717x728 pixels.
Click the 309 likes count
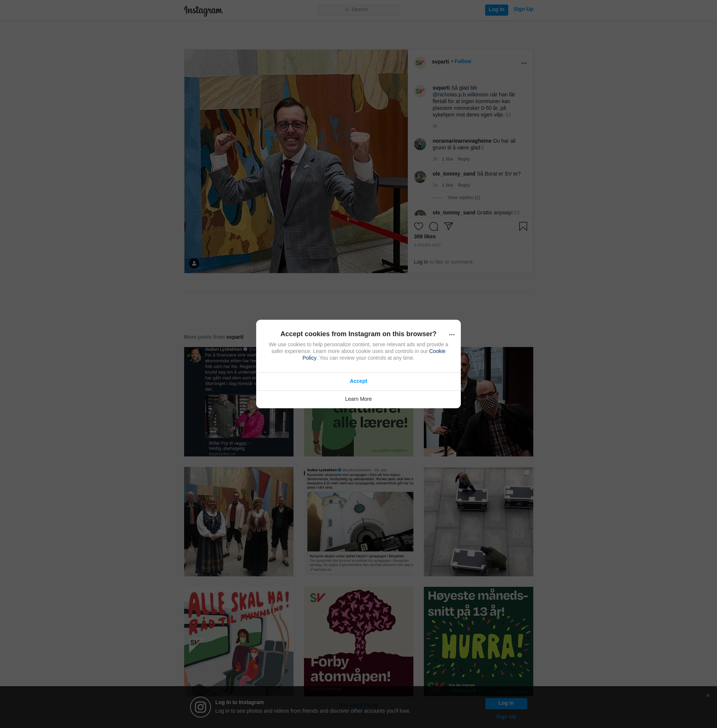click(x=424, y=236)
